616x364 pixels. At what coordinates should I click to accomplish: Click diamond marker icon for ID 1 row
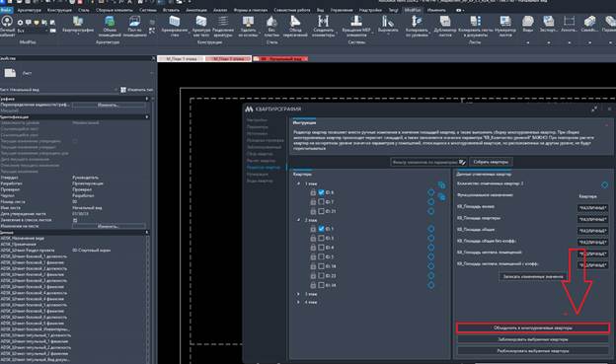click(x=430, y=229)
